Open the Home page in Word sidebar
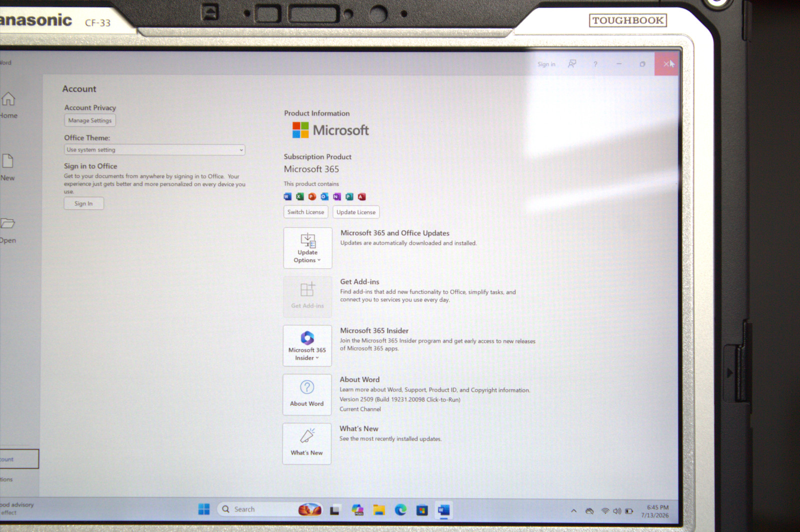Image resolution: width=800 pixels, height=532 pixels. click(8, 105)
